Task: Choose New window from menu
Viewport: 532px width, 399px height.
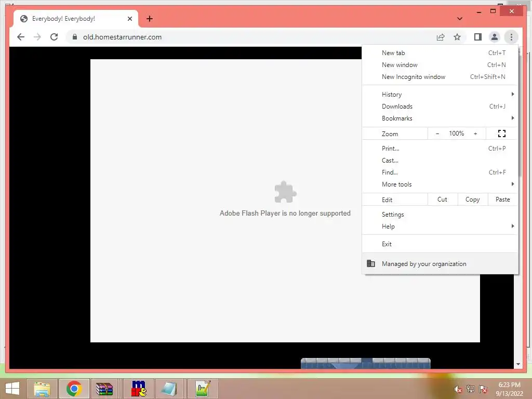Action: [440, 65]
